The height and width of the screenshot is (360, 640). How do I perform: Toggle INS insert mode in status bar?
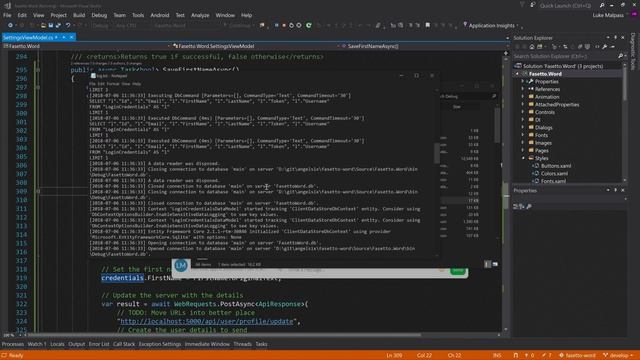[497, 355]
